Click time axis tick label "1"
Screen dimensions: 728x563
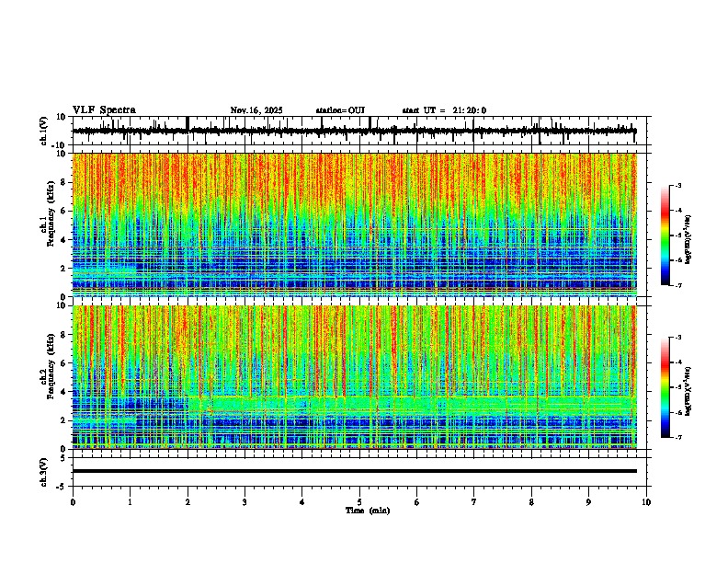point(130,502)
